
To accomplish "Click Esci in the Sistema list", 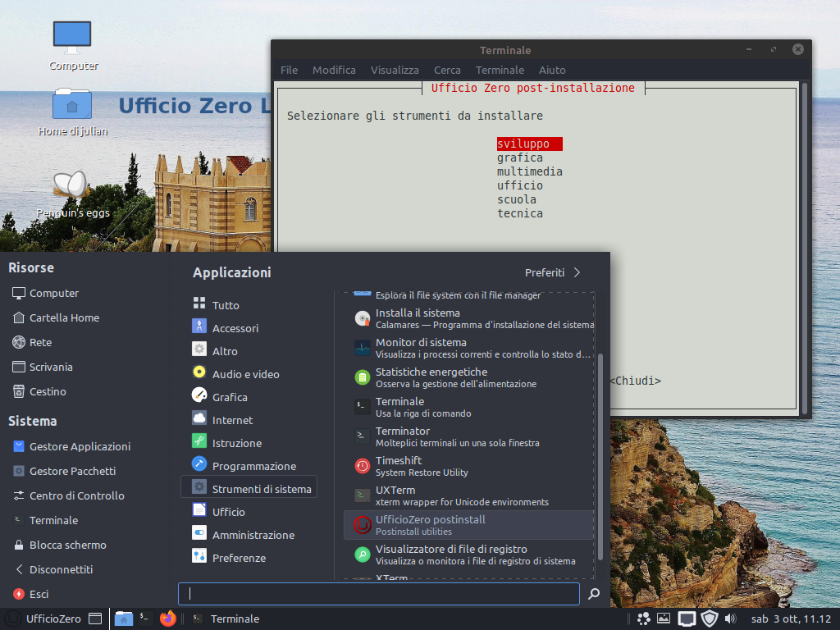I will (31, 594).
